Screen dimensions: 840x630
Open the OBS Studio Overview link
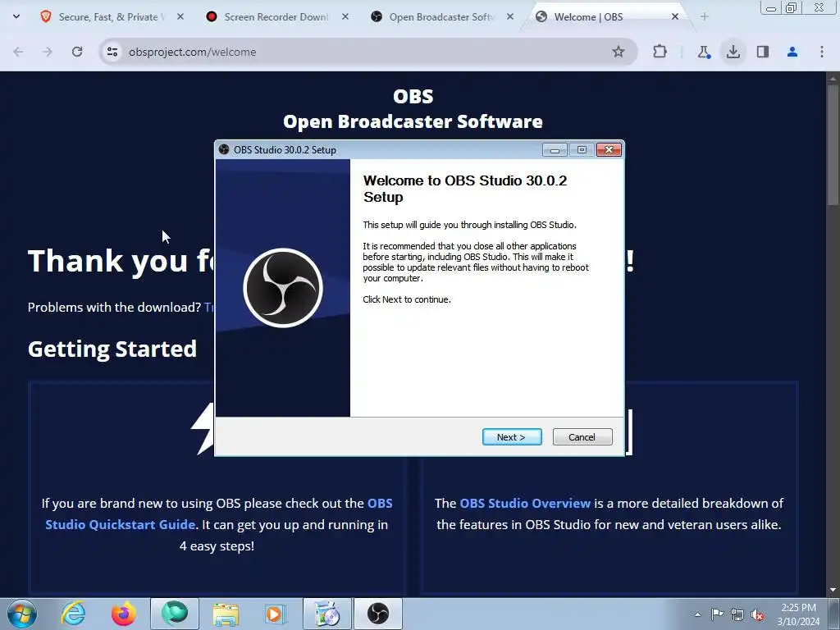pos(525,503)
